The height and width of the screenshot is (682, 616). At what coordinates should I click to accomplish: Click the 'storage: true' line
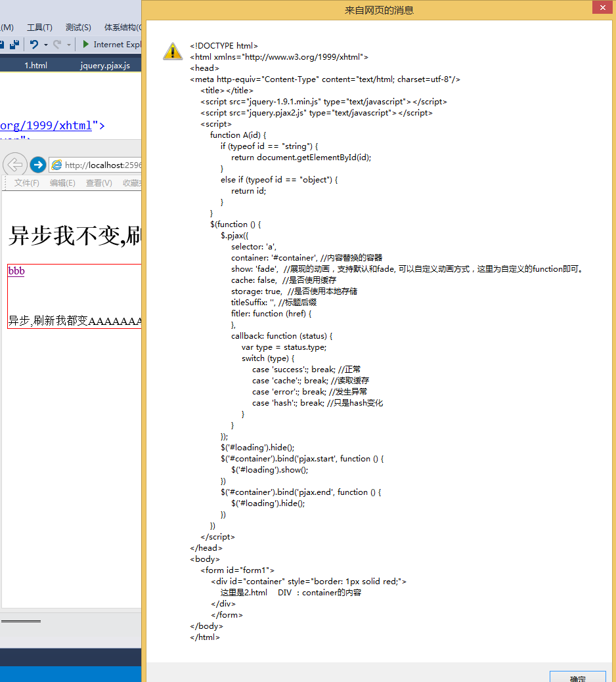(294, 291)
